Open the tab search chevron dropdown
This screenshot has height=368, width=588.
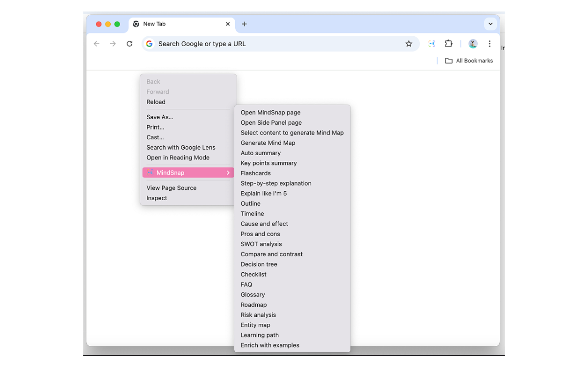pyautogui.click(x=490, y=24)
